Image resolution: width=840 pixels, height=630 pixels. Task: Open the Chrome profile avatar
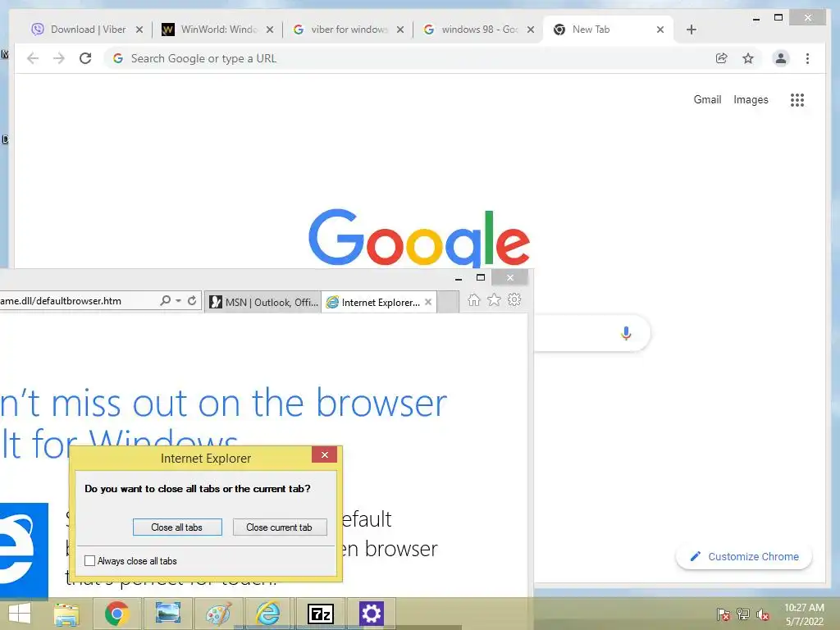point(781,58)
